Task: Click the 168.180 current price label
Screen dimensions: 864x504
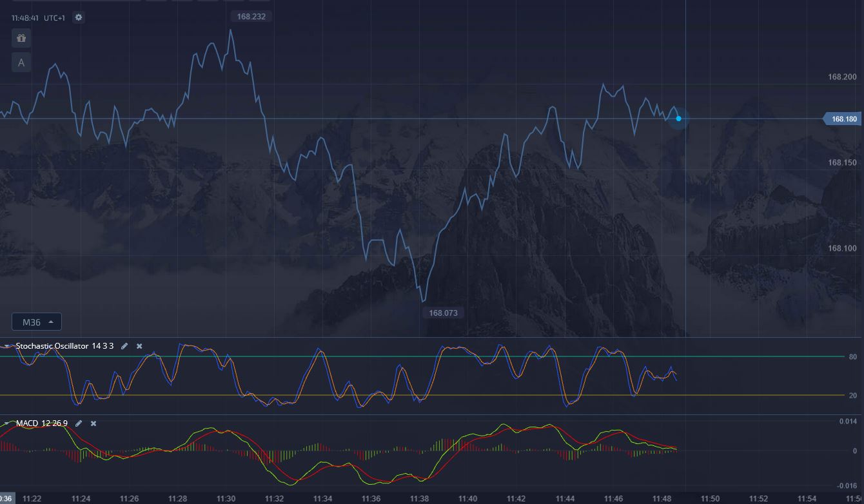Action: coord(843,119)
